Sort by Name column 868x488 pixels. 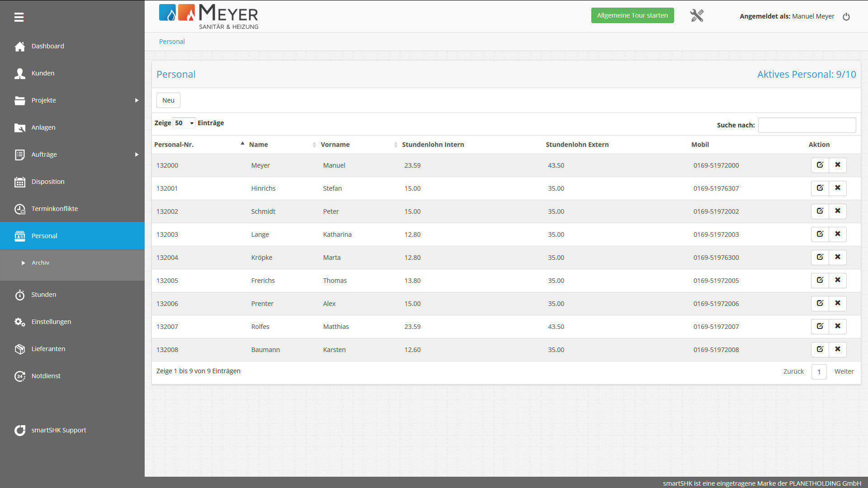click(283, 145)
